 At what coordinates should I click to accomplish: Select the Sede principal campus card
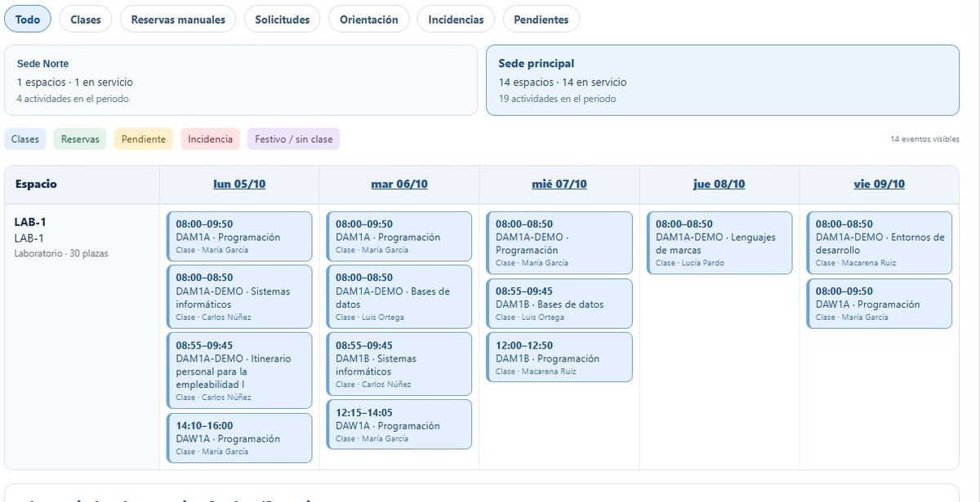pyautogui.click(x=723, y=80)
